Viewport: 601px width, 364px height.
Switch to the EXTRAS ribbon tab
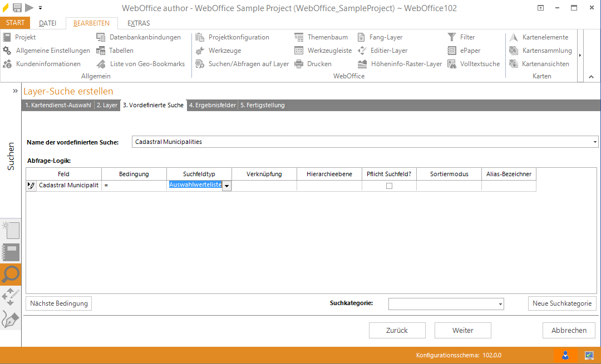point(139,23)
